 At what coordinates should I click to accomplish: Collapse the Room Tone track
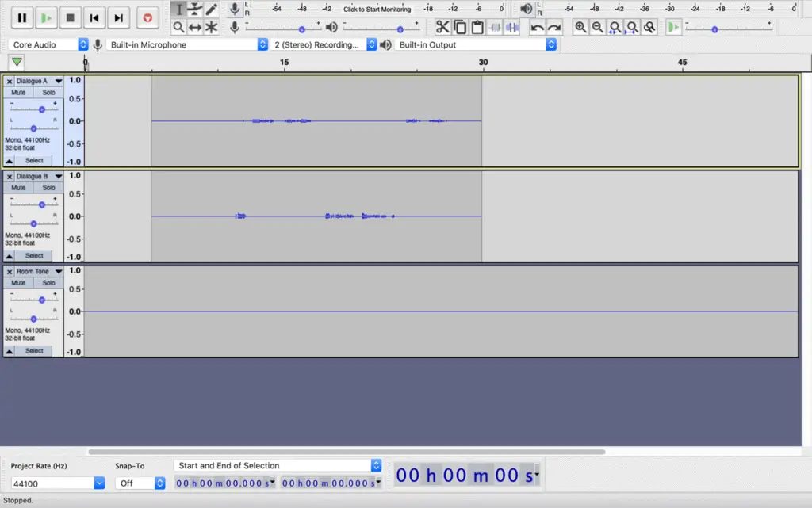[x=10, y=351]
